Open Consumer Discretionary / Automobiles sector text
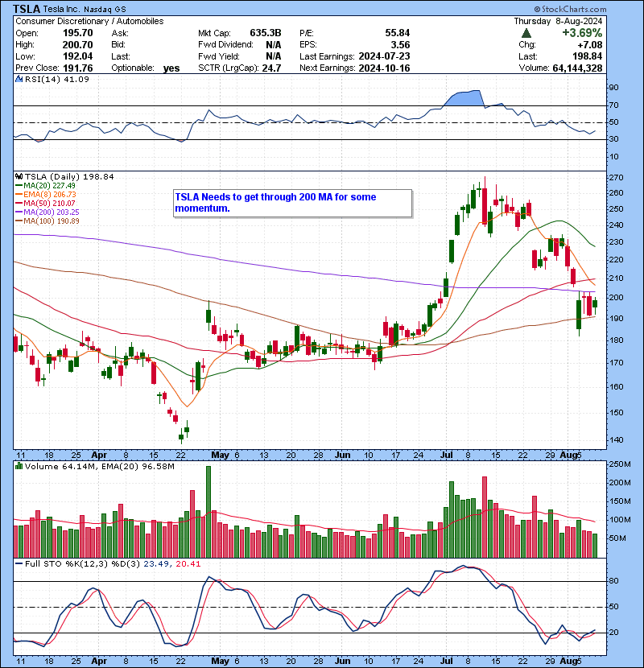 89,21
